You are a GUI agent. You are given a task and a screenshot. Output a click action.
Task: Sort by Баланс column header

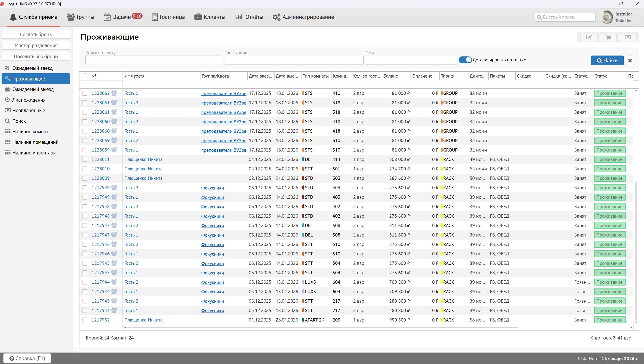[x=391, y=76]
